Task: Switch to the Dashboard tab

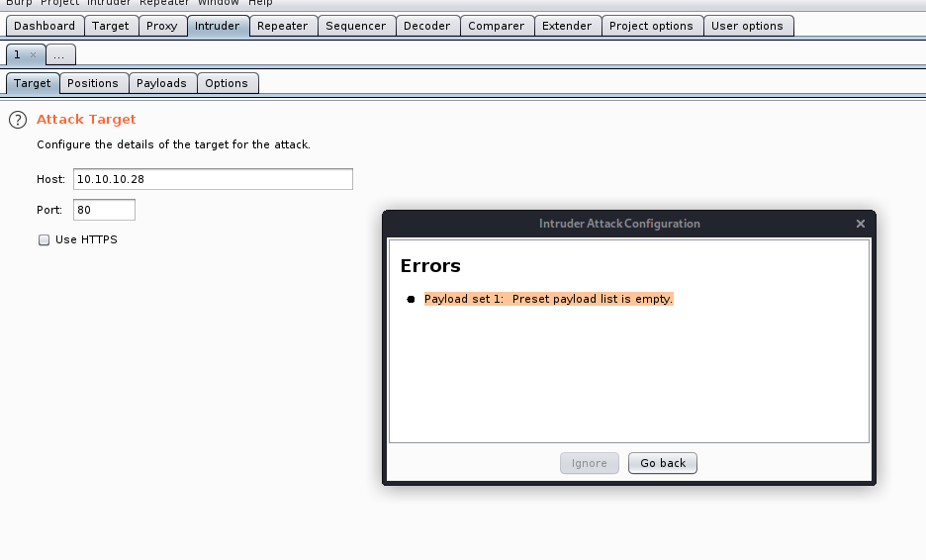Action: coord(45,26)
